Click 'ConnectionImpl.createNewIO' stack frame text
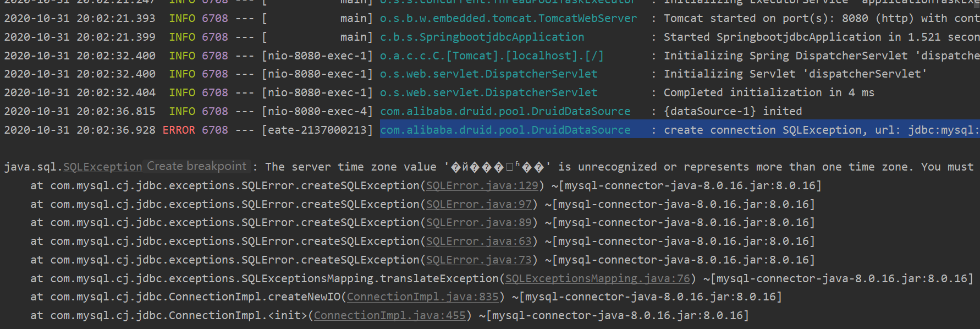Viewport: 980px width, 329px height. [255, 297]
